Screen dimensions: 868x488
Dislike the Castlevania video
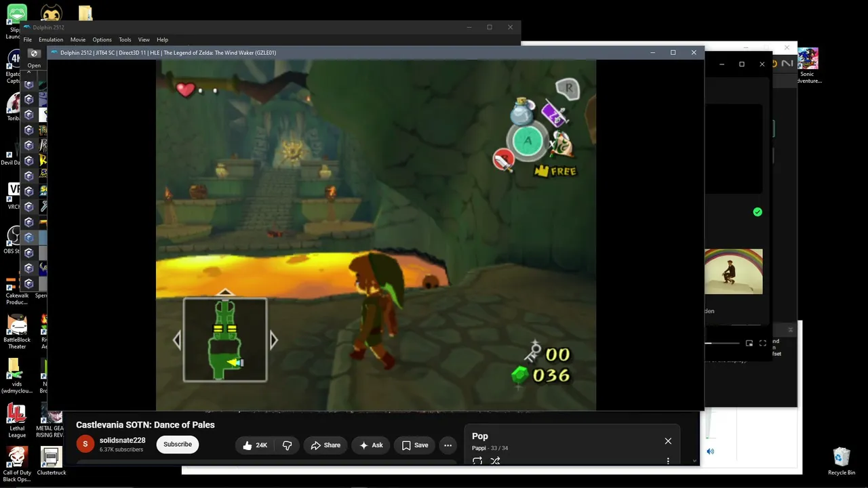tap(287, 445)
